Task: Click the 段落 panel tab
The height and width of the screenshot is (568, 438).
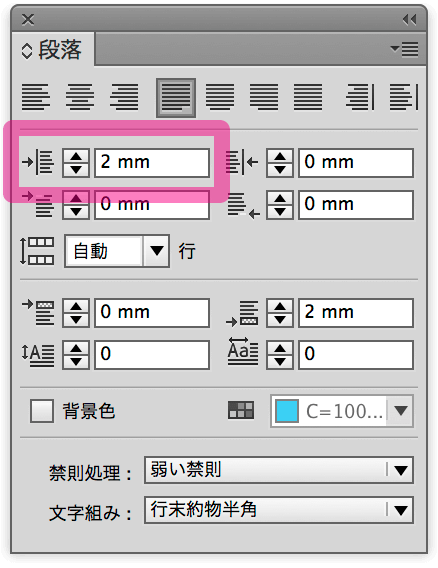Action: [53, 50]
